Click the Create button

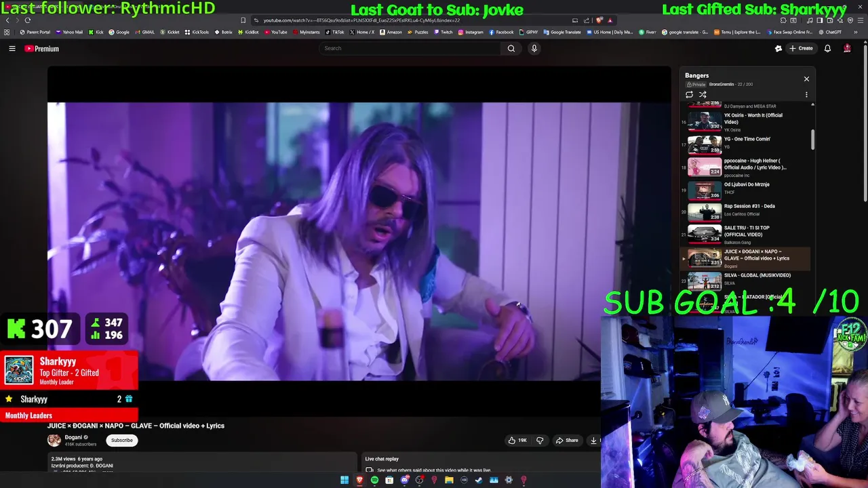[x=800, y=48]
